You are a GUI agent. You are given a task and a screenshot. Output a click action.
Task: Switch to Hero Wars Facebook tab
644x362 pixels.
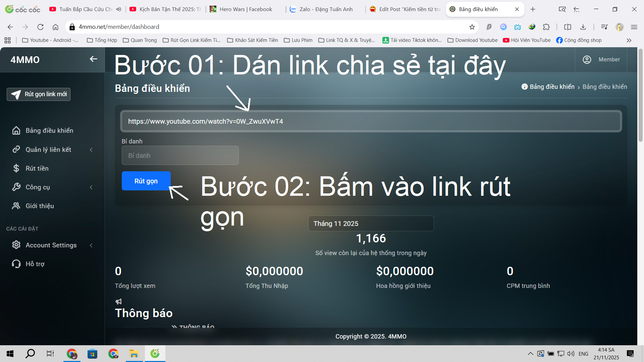(246, 9)
